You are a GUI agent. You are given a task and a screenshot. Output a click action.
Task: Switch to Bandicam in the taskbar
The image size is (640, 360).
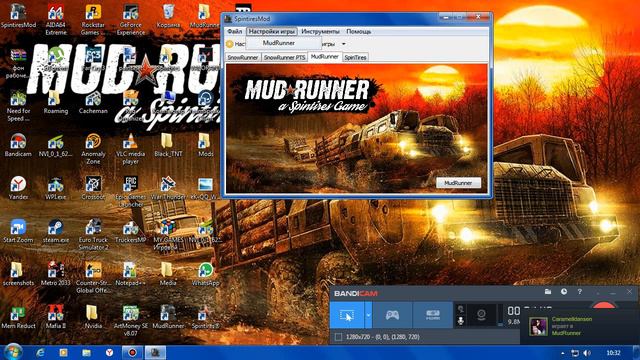pos(132,353)
